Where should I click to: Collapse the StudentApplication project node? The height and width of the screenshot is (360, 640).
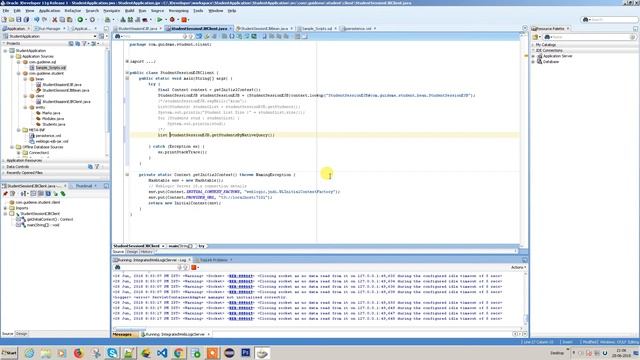click(5, 51)
